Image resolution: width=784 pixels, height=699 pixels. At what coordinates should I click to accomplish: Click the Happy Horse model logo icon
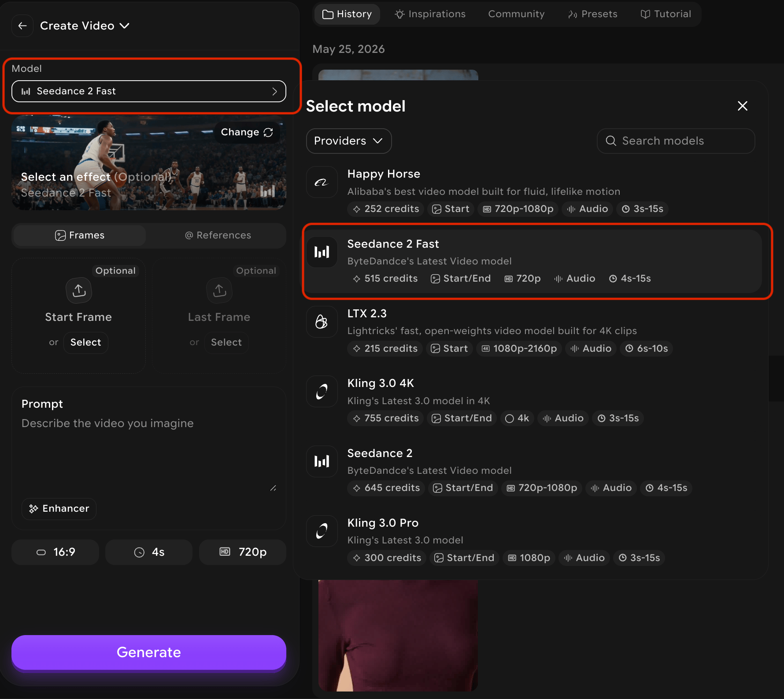[322, 182]
